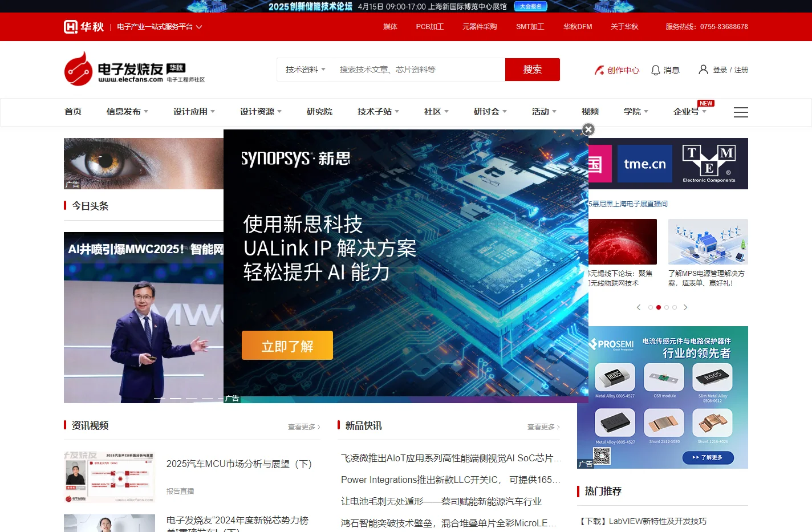Expand the 设计应用 navigation menu
The height and width of the screenshot is (532, 812).
194,112
